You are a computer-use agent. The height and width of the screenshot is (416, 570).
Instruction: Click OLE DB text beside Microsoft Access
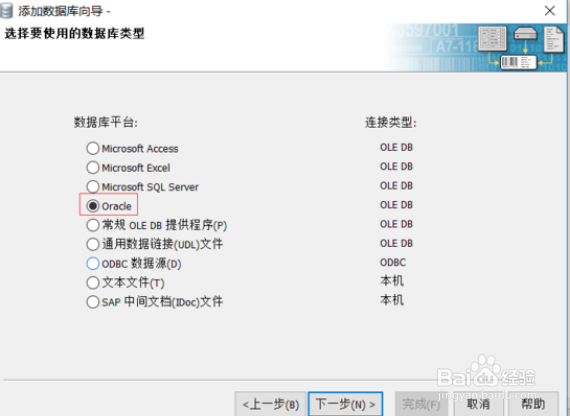pos(396,147)
